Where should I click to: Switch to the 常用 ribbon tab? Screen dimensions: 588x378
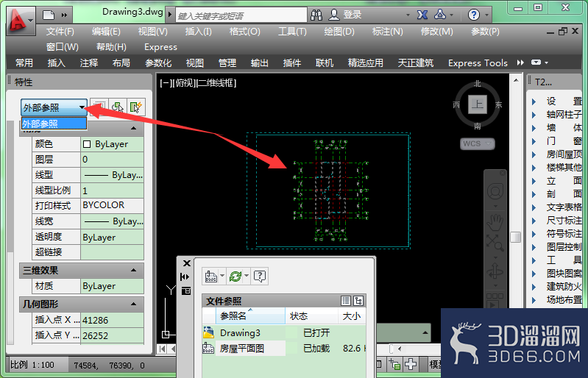24,63
